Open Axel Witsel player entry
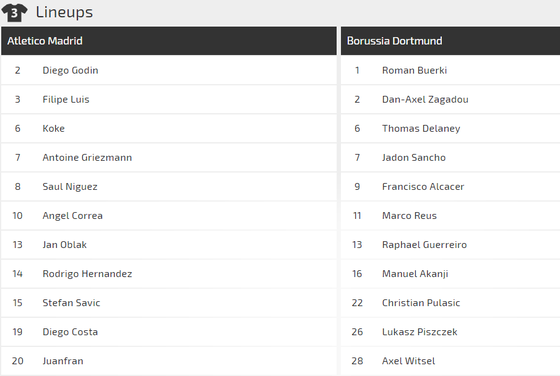This screenshot has width=560, height=376. point(409,361)
